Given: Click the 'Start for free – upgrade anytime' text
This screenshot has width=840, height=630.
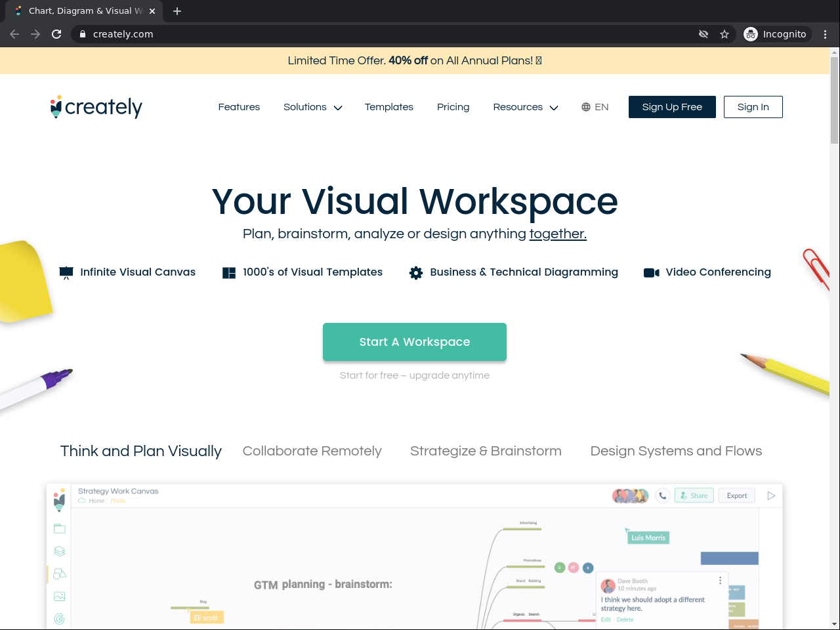Looking at the screenshot, I should click(415, 375).
